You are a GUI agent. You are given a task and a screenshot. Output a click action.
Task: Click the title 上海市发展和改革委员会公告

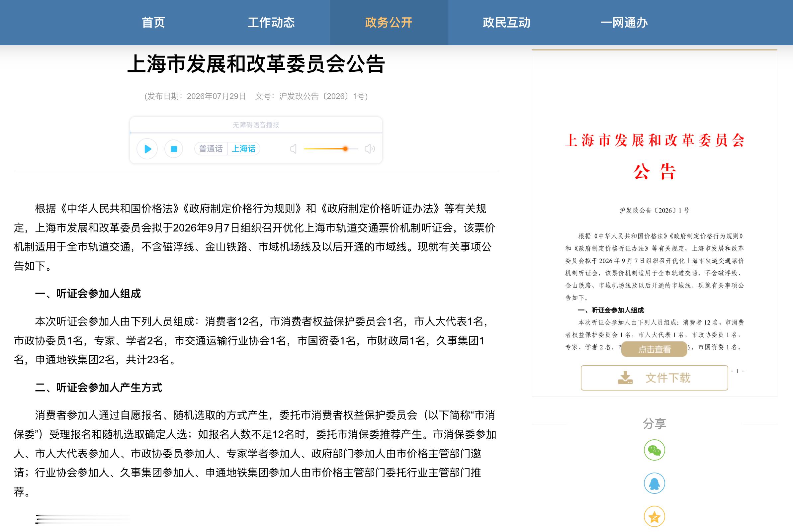point(256,64)
